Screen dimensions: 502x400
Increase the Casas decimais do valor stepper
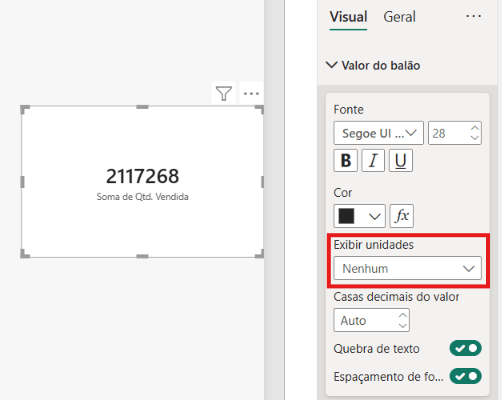click(403, 315)
